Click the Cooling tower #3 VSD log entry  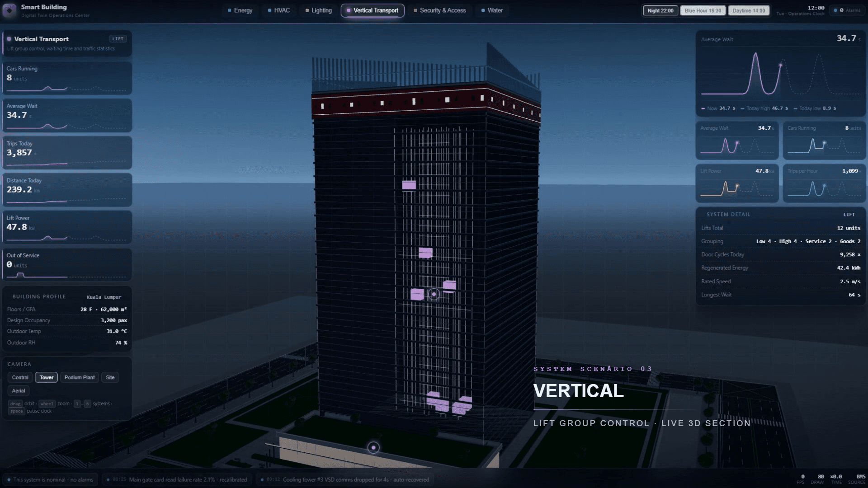345,479
